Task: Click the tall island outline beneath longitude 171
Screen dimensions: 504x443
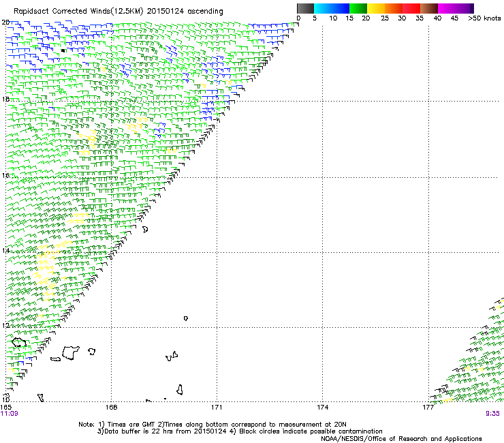Action: [180, 390]
